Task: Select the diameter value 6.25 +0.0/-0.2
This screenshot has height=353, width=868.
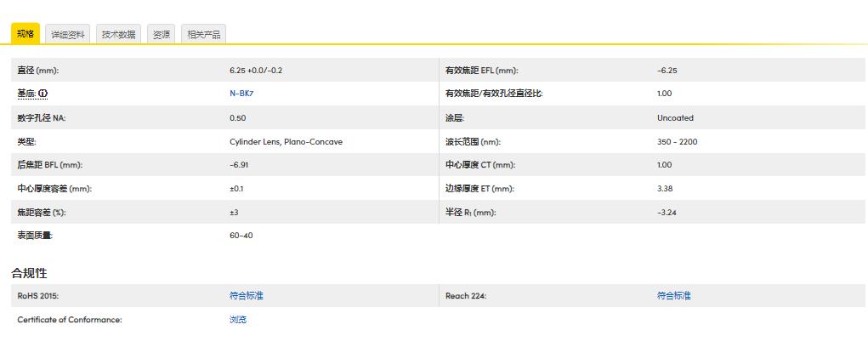Action: (256, 70)
